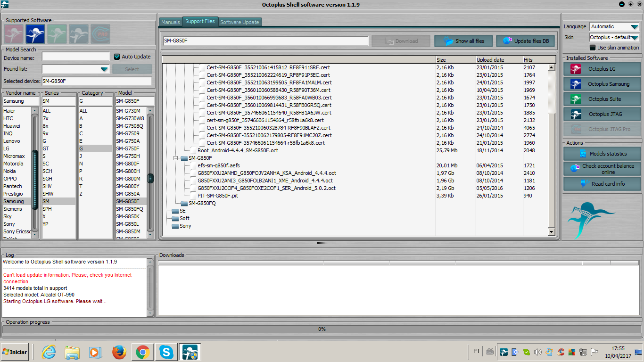644x362 pixels.
Task: Toggle Use skin animation checkbox
Action: coord(593,48)
